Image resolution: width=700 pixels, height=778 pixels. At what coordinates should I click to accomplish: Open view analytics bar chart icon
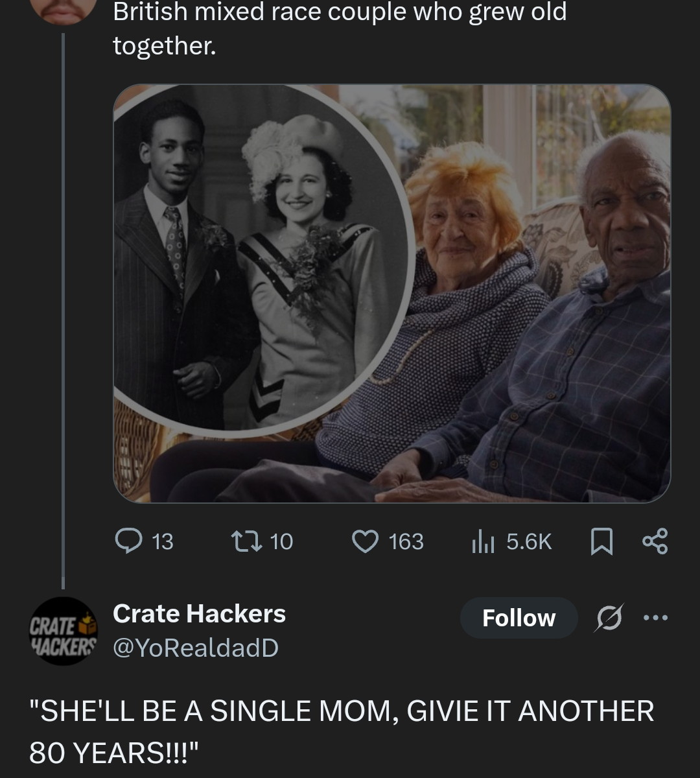(x=483, y=541)
